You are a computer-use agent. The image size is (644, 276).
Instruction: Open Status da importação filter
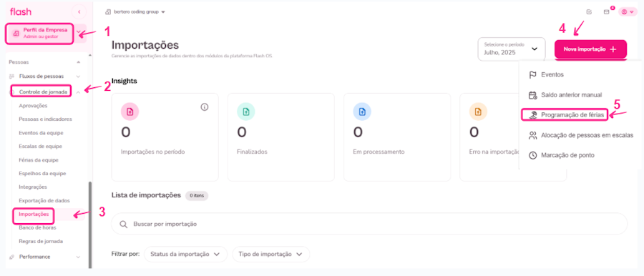pyautogui.click(x=186, y=255)
